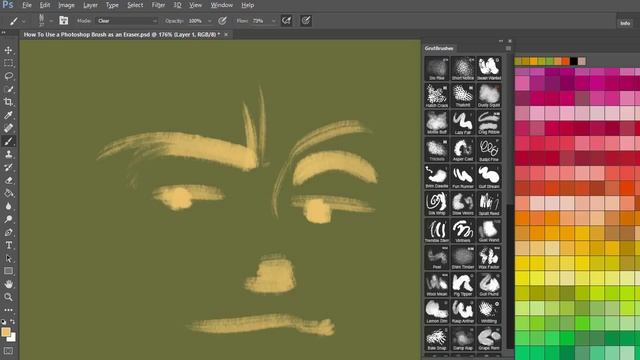
Task: Toggle pressure for opacity
Action: pos(222,20)
